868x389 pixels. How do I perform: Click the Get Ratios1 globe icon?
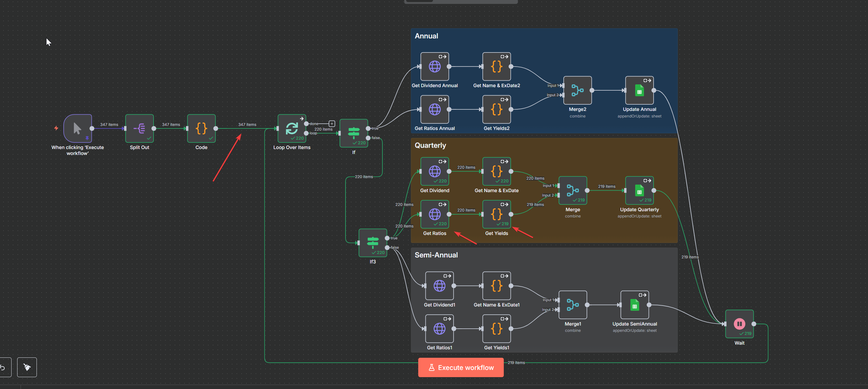439,329
